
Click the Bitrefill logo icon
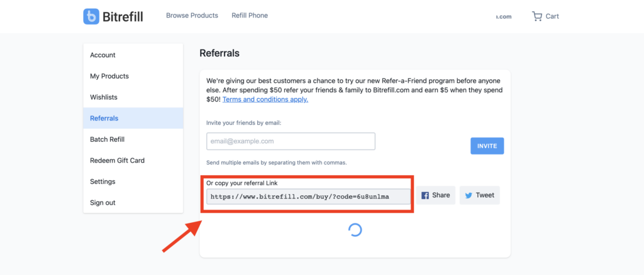tap(91, 16)
